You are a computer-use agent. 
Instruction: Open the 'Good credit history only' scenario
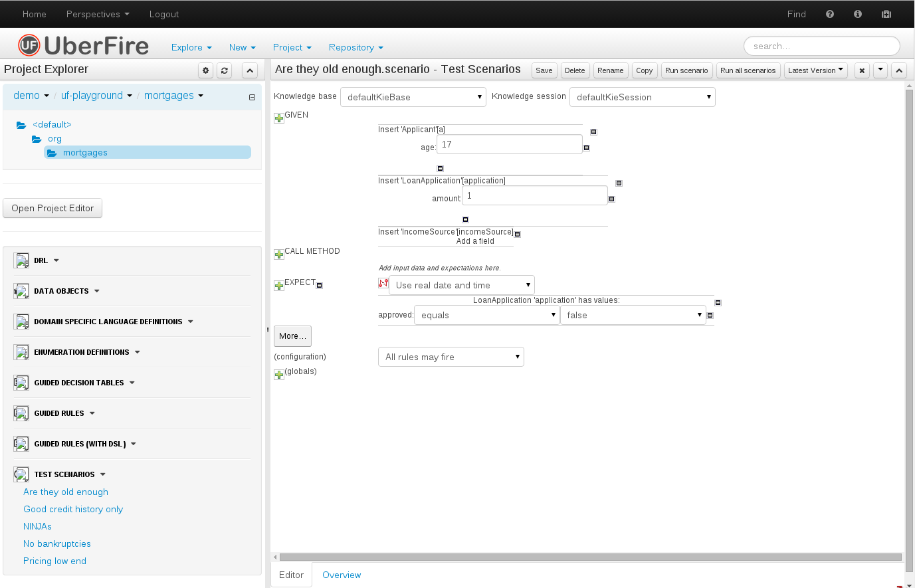pos(73,509)
